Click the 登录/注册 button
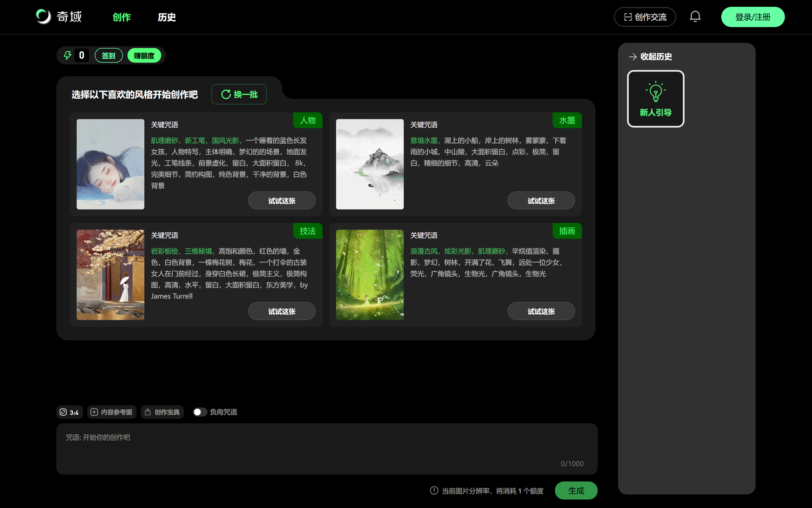Screen dimensions: 812x508 pyautogui.click(x=753, y=17)
